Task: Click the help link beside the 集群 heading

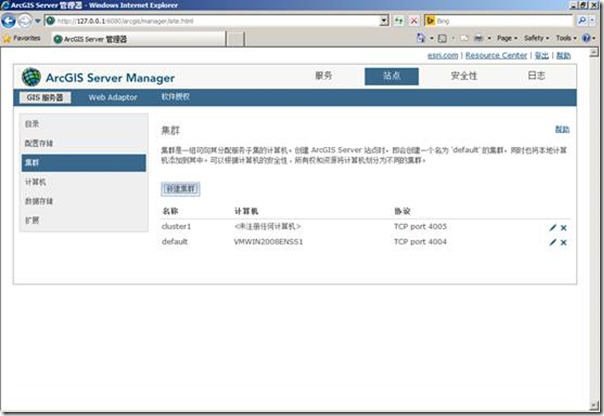Action: tap(562, 129)
